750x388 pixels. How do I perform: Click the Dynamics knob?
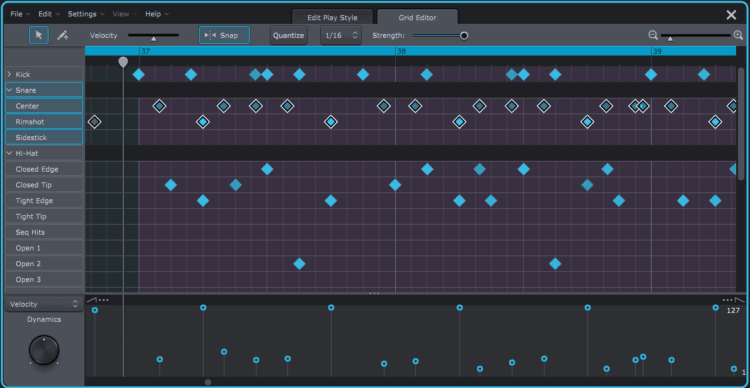click(x=44, y=350)
